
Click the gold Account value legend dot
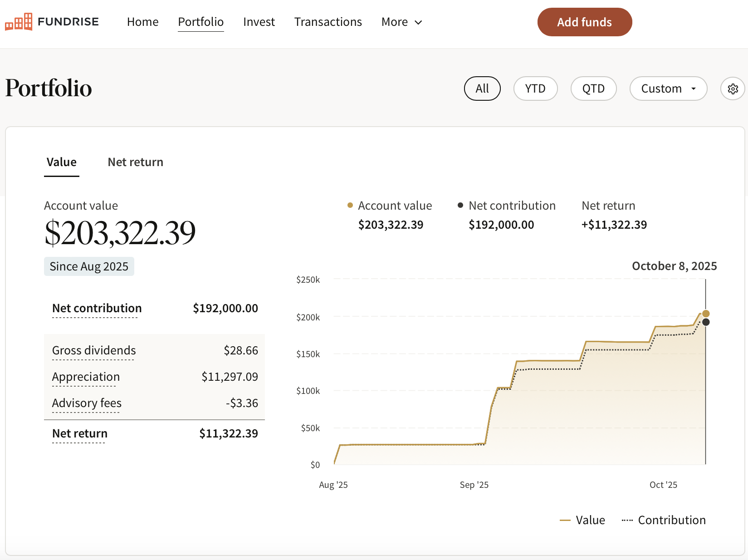[350, 206]
